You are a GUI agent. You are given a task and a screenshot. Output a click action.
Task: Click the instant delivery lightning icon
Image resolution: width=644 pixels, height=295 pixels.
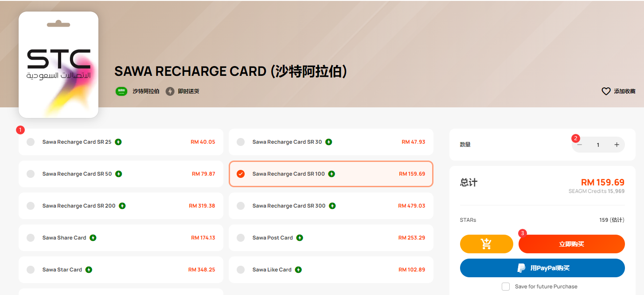click(x=170, y=91)
